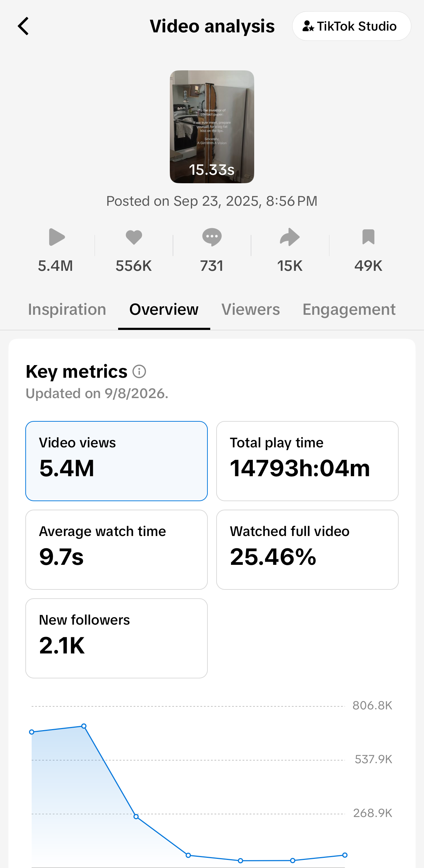
Task: Click the peak data point on chart
Action: point(84,726)
